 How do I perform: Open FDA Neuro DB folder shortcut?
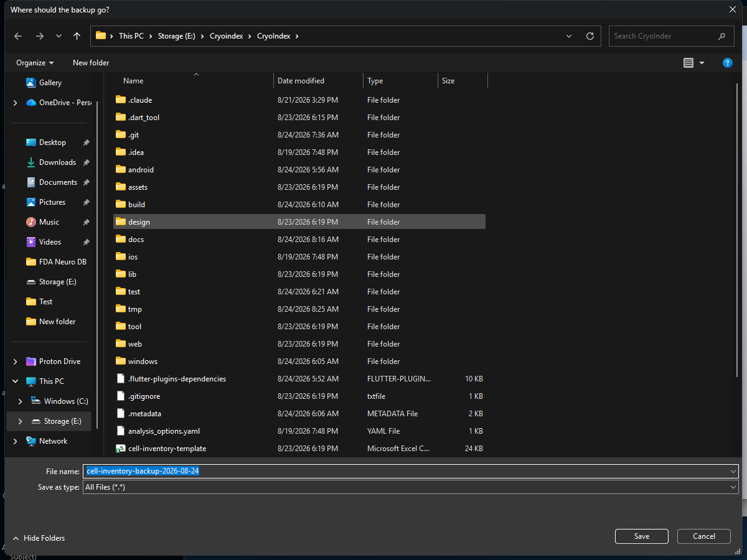click(x=57, y=262)
